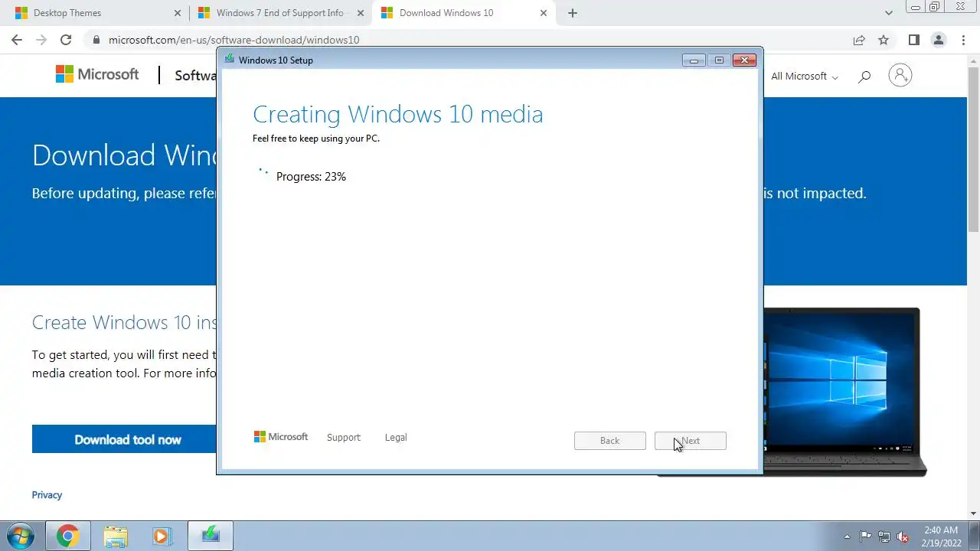Click the Creating Windows 10 media heading

398,114
